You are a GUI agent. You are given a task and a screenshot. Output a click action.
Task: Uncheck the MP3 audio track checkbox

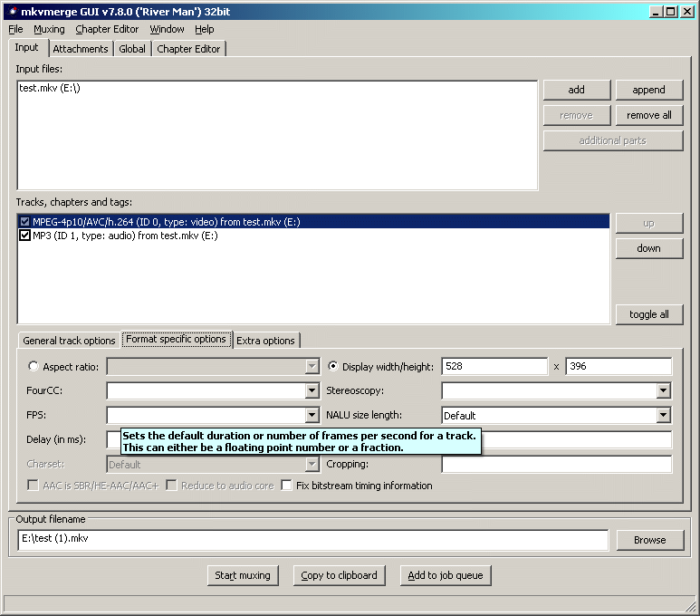pos(25,236)
